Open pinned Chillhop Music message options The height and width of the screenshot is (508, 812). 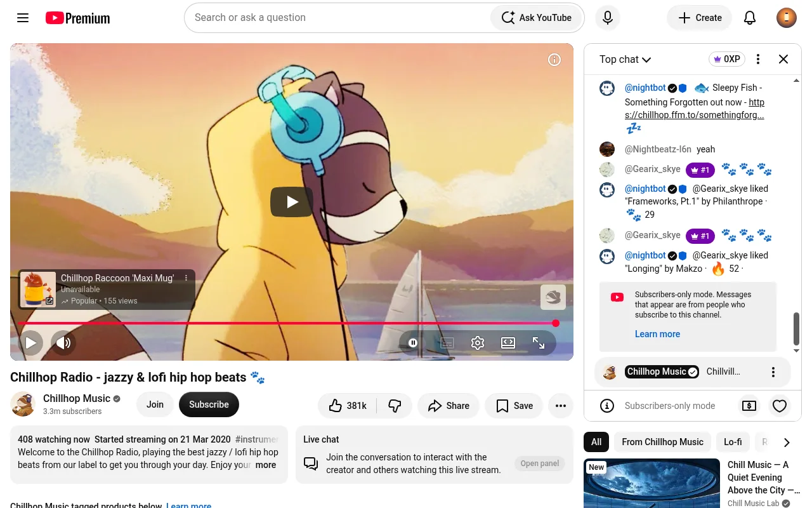pyautogui.click(x=773, y=372)
